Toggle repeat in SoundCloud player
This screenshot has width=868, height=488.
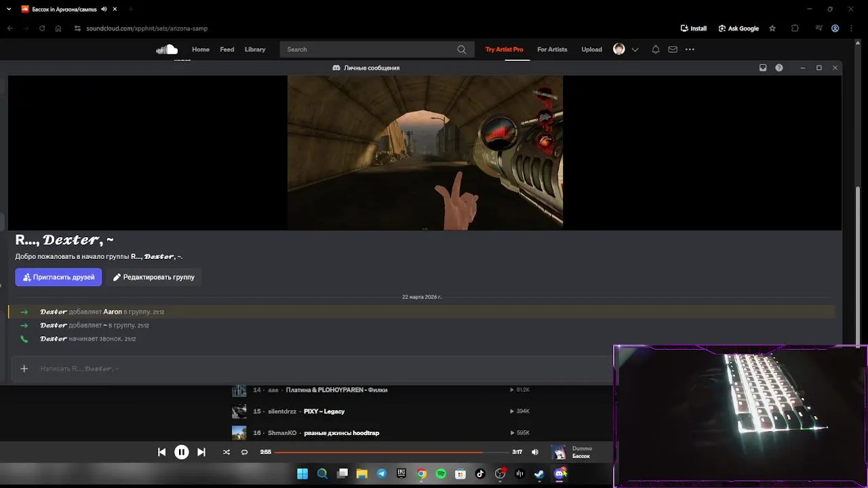pos(245,452)
